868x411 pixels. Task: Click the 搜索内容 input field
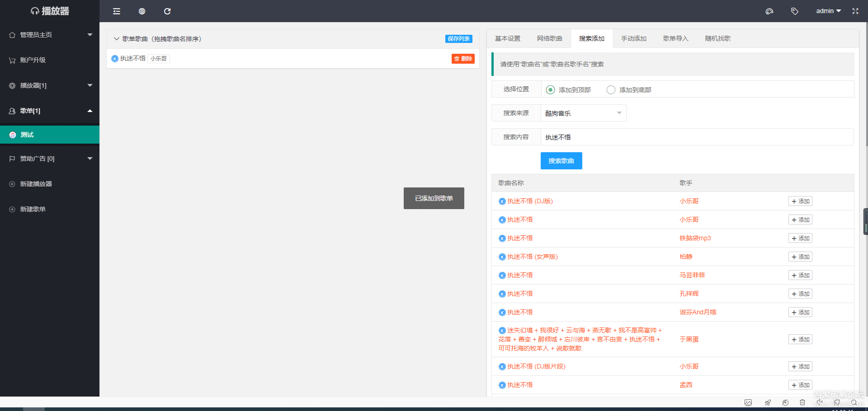(633, 137)
